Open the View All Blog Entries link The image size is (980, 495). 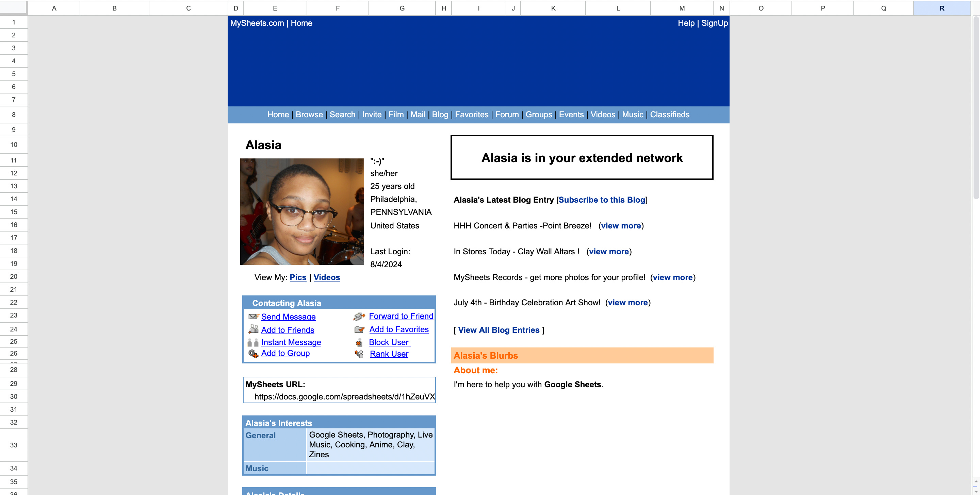tap(499, 330)
